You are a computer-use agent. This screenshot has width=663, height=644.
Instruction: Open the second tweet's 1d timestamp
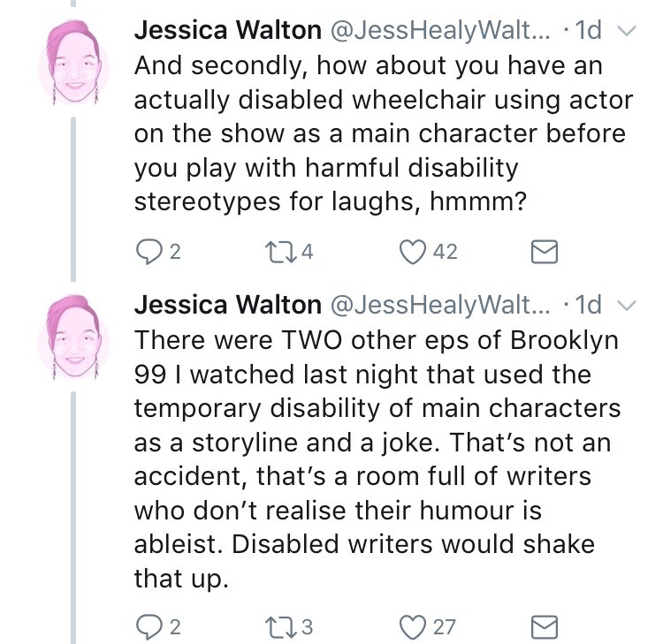[x=588, y=305]
